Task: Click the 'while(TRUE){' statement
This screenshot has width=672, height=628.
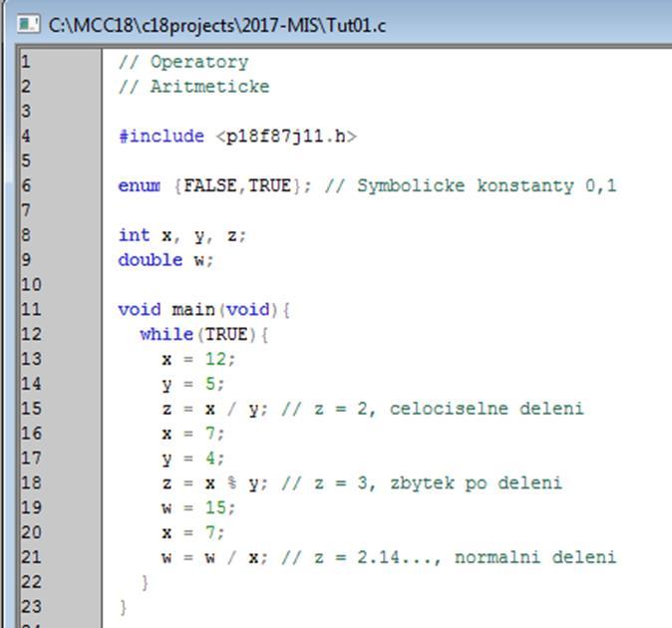Action: point(204,335)
